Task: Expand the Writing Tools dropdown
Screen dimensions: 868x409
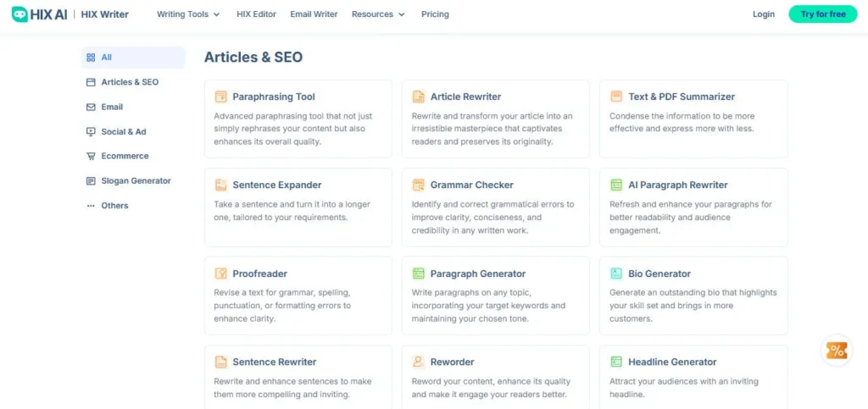Action: tap(188, 14)
